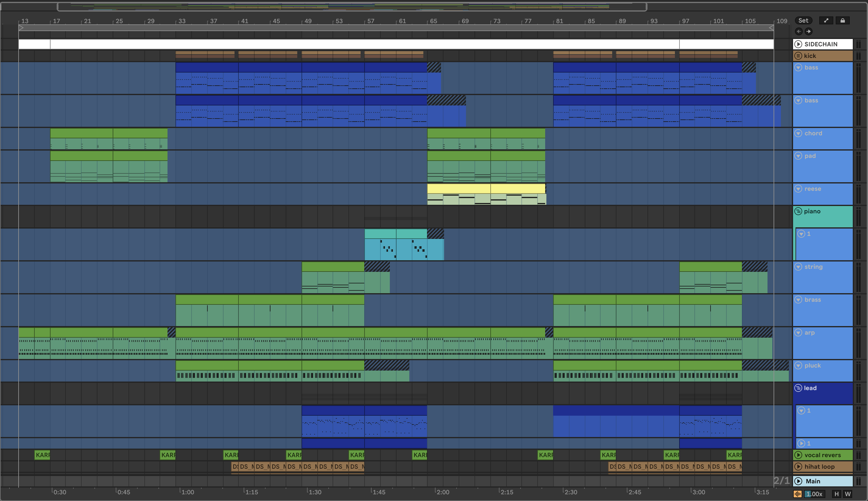Unfold the kick group track
Image resolution: width=868 pixels, height=501 pixels.
tap(798, 56)
